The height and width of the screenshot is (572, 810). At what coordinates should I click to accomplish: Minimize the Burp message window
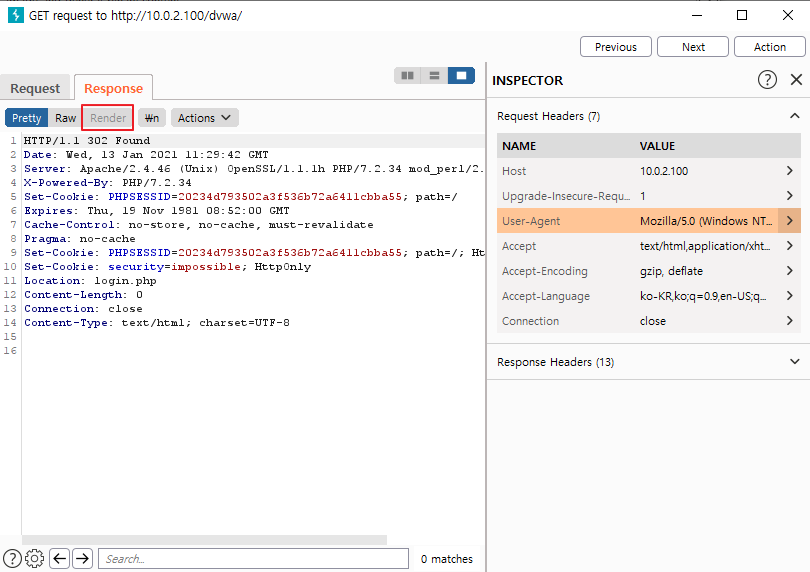point(697,15)
